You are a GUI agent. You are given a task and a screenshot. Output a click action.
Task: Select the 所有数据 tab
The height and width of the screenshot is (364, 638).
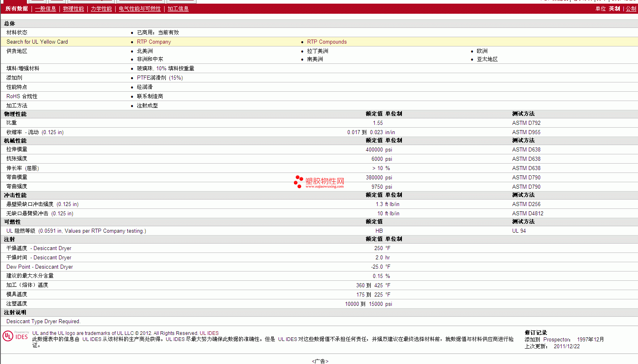click(17, 8)
